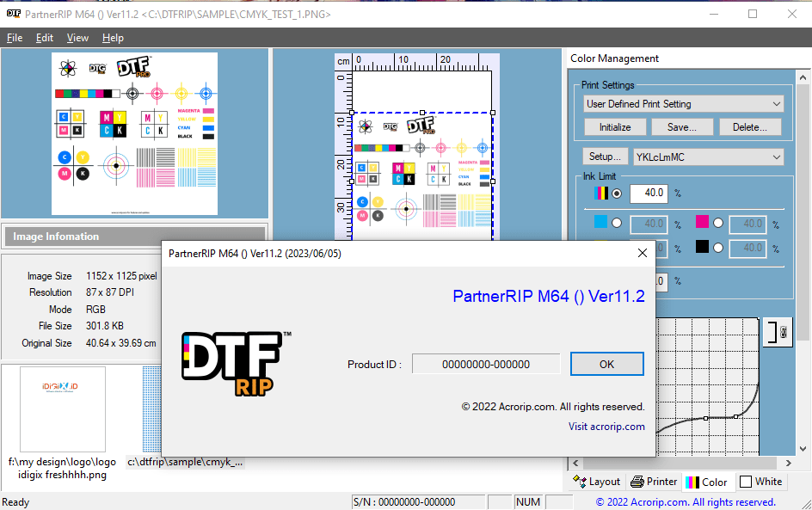
Task: Click the magenta ink color swatch
Action: (x=702, y=222)
